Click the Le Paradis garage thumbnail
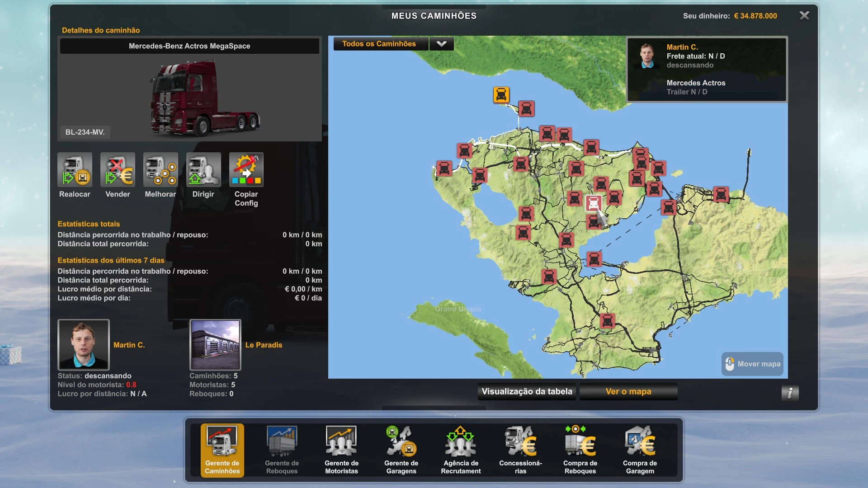 [x=215, y=345]
